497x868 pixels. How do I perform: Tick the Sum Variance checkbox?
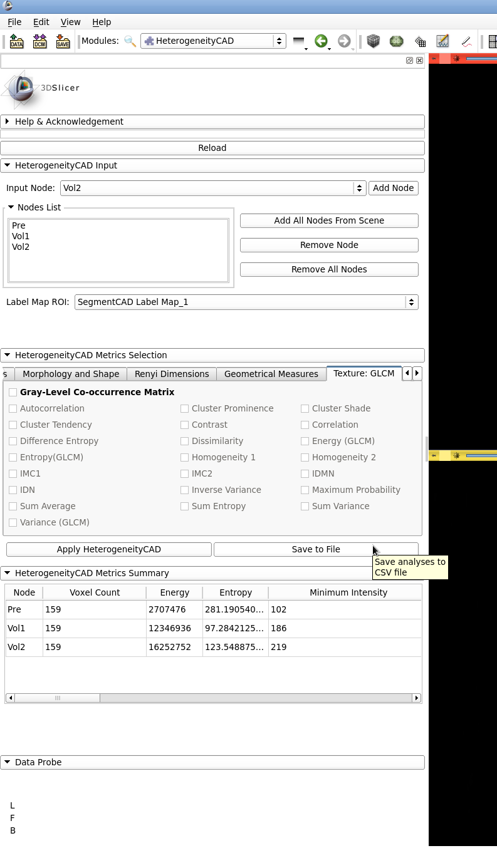[305, 506]
